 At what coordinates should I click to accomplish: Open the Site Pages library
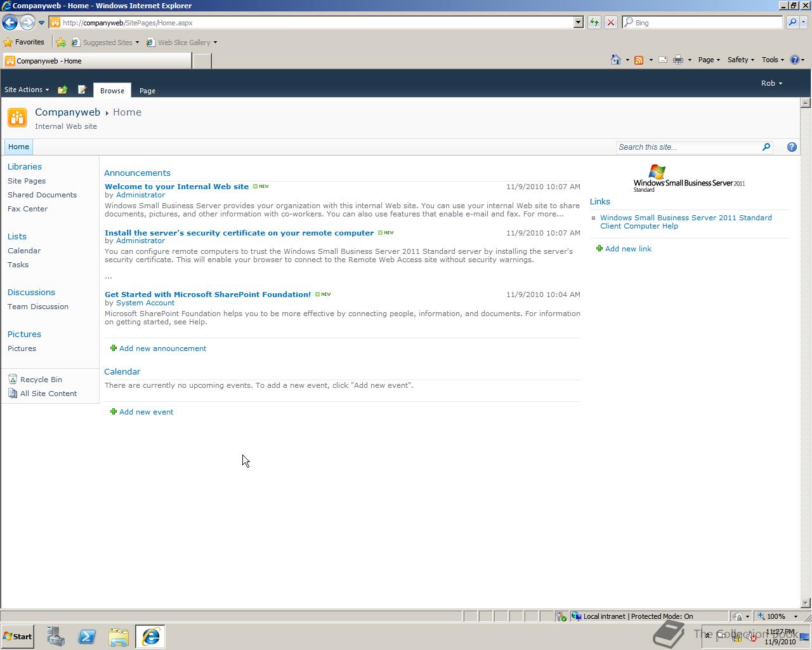point(27,181)
